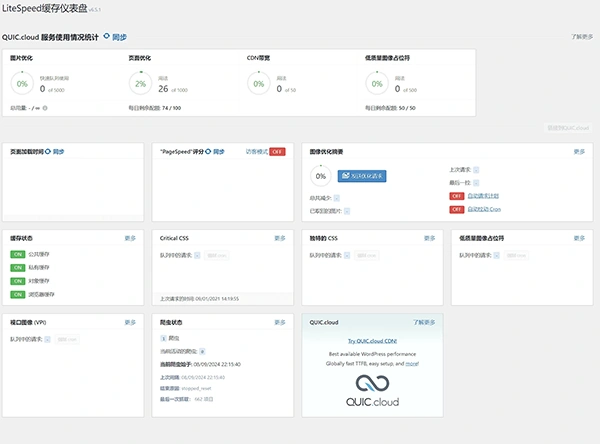Click the large QUIC.cloud logo
Viewport: 600px width, 444px height.
click(x=372, y=390)
